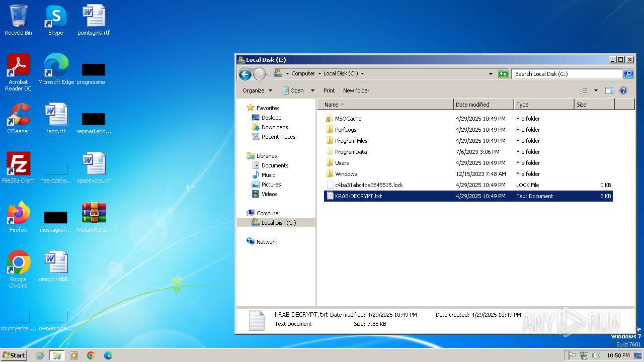
Task: Go back in Explorer navigation
Action: point(245,74)
